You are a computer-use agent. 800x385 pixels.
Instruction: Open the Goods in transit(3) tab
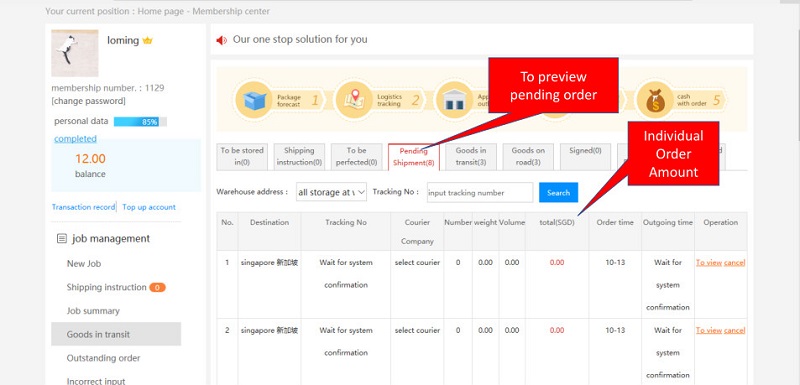point(470,157)
